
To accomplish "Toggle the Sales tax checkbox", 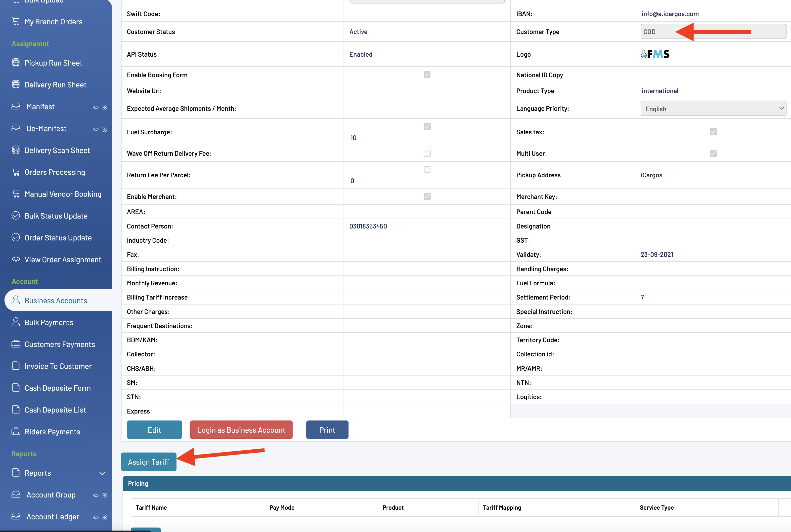I will tap(713, 132).
